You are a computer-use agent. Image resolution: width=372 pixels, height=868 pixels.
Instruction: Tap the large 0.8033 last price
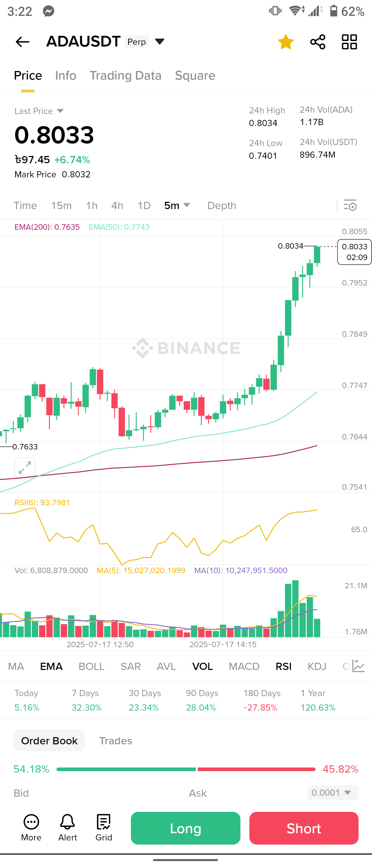pyautogui.click(x=54, y=135)
